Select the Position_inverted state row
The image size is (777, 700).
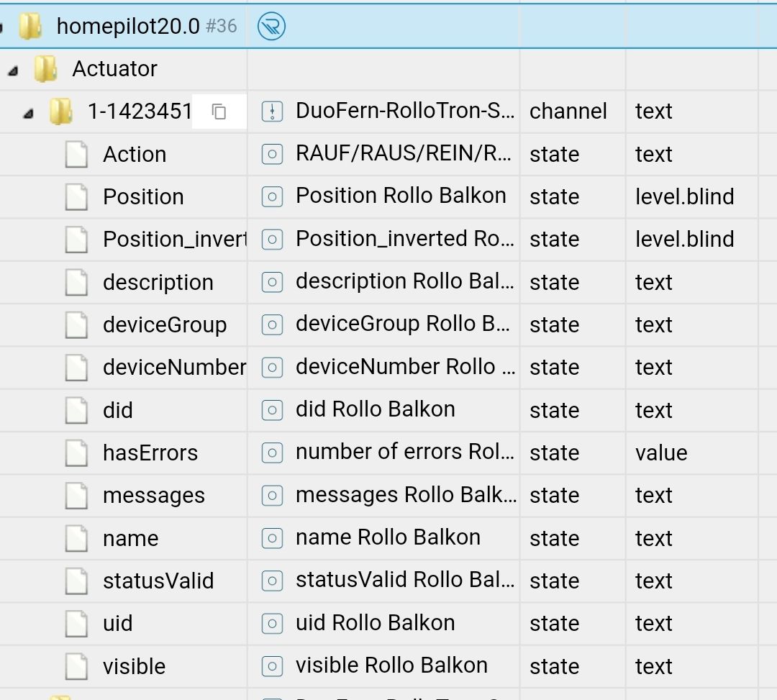coord(173,240)
